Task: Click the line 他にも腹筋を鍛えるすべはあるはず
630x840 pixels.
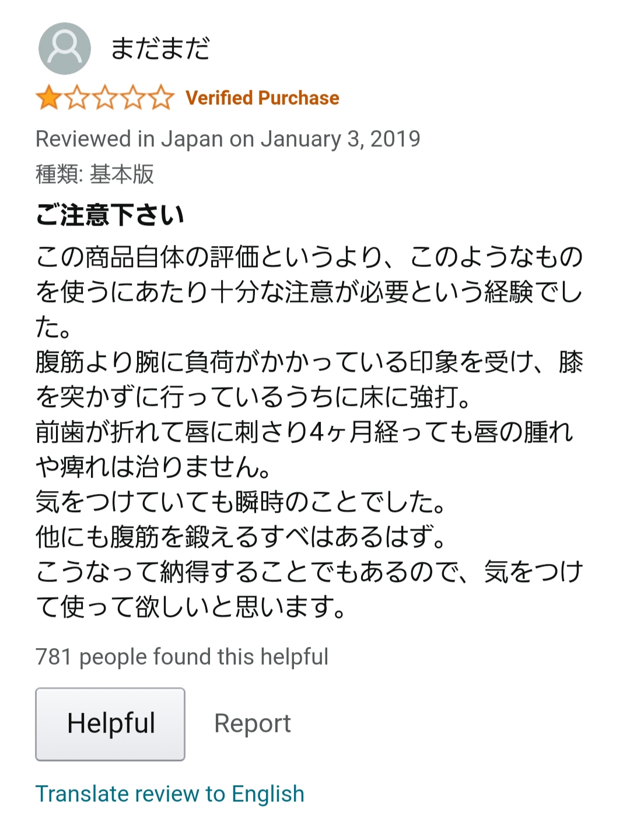Action: click(x=240, y=537)
